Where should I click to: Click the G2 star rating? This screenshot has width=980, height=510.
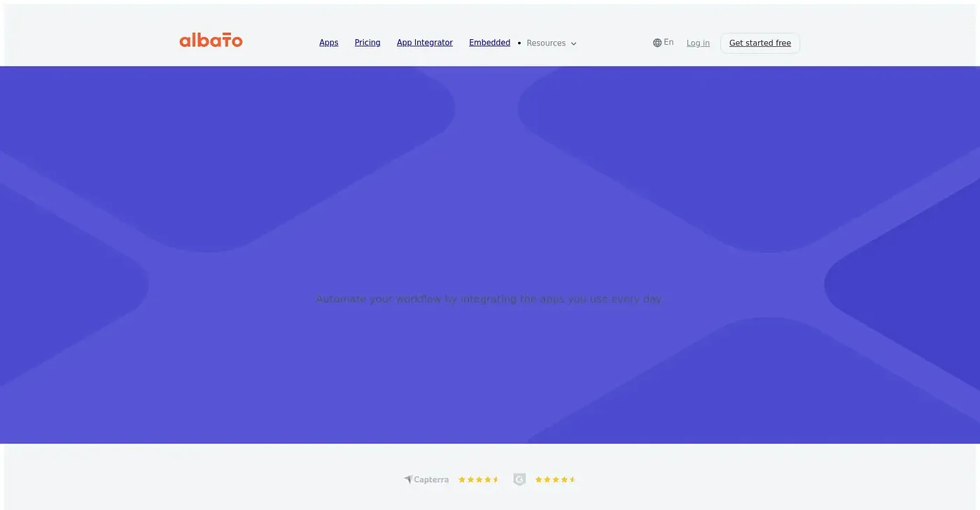555,480
